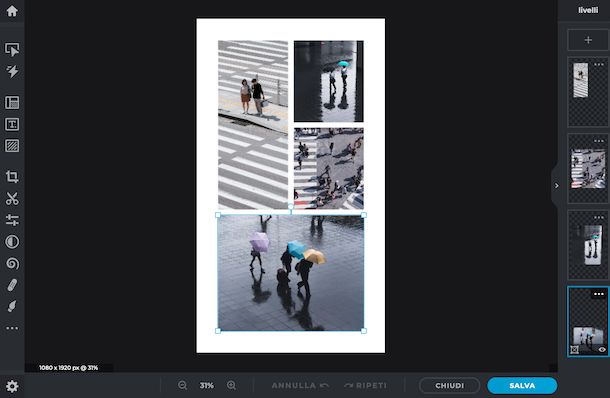The width and height of the screenshot is (610, 398).
Task: Click RIPETI to redo
Action: tap(366, 386)
